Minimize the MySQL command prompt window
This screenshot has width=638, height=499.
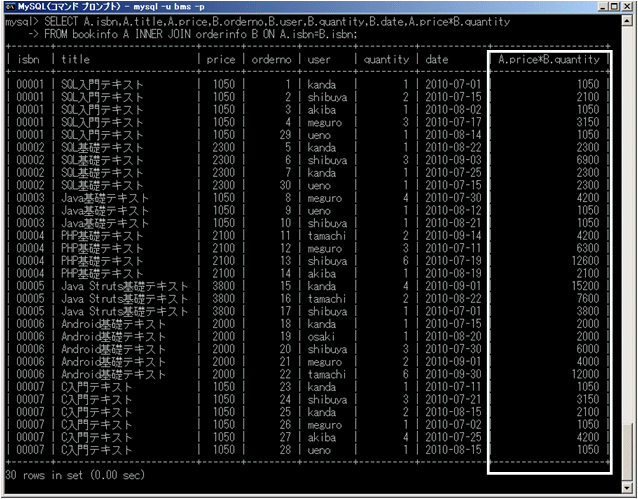pyautogui.click(x=603, y=7)
